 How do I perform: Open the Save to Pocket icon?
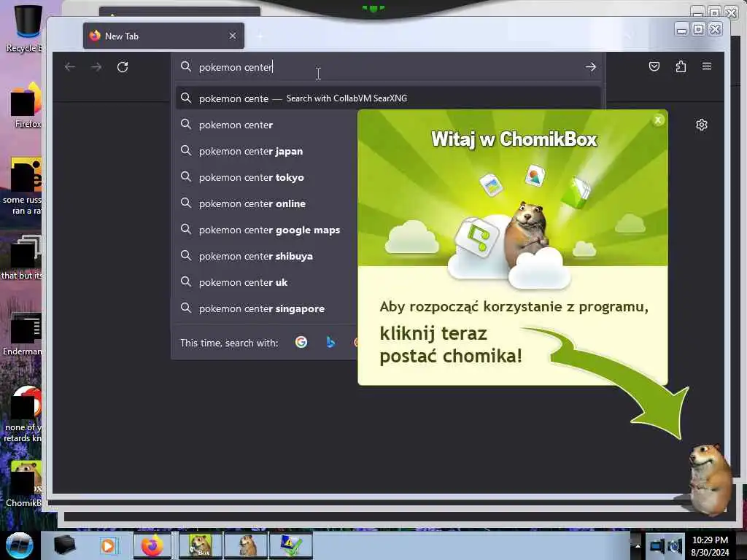(x=654, y=66)
